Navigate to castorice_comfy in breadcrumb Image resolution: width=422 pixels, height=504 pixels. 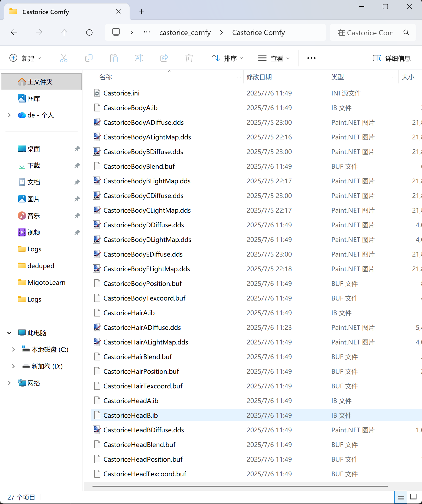185,32
